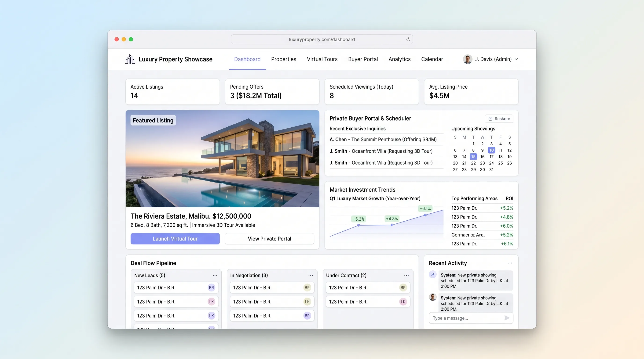The height and width of the screenshot is (359, 644).
Task: Open the New Leads column options menu
Action: click(215, 275)
